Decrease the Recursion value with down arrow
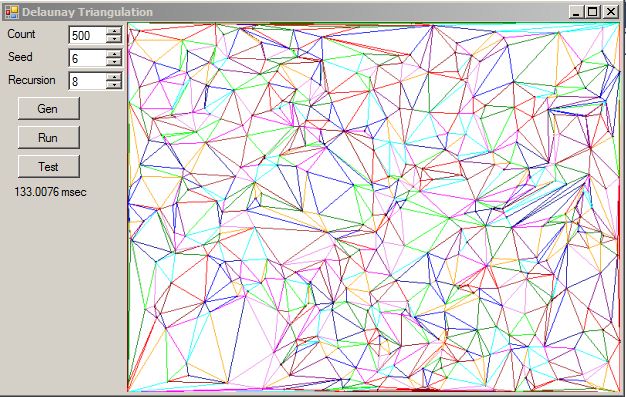626x397 pixels. click(114, 85)
